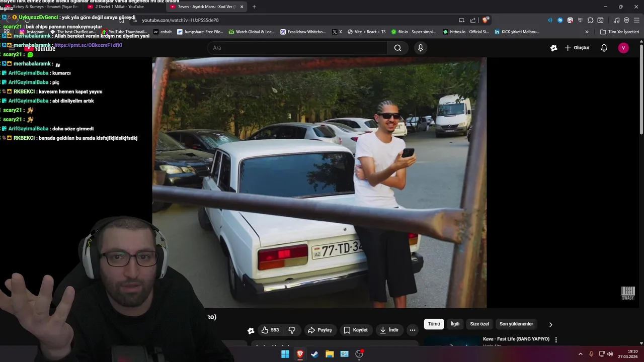This screenshot has height=362, width=644.
Task: Save the video with Kaydet
Action: [355, 330]
